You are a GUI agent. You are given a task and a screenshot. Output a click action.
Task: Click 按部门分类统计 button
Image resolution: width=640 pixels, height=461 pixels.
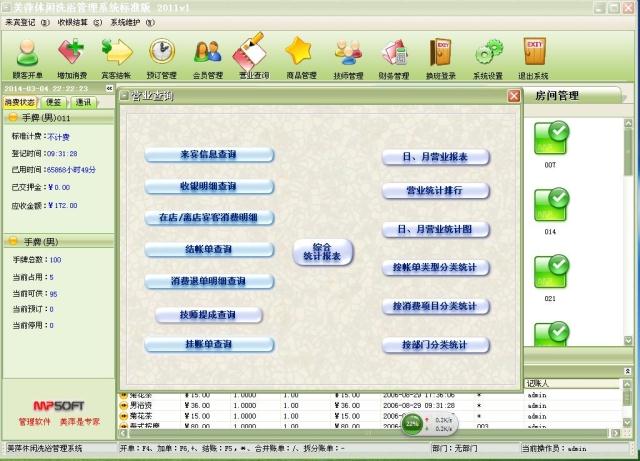(436, 345)
